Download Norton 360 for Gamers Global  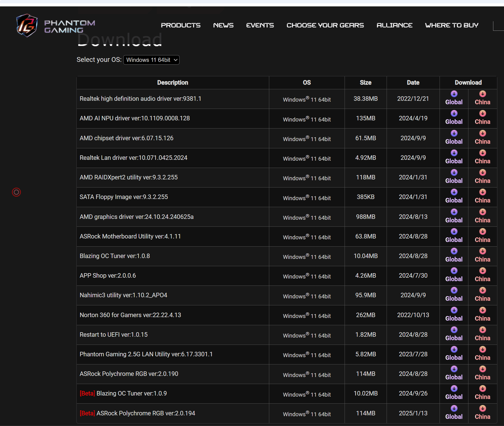click(x=454, y=315)
